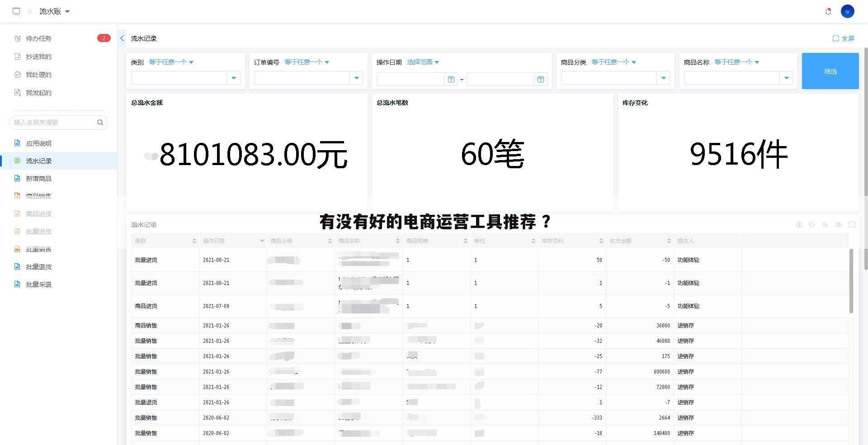This screenshot has height=445, width=868.
Task: Open 流水账 app switcher in the title bar
Action: [54, 11]
